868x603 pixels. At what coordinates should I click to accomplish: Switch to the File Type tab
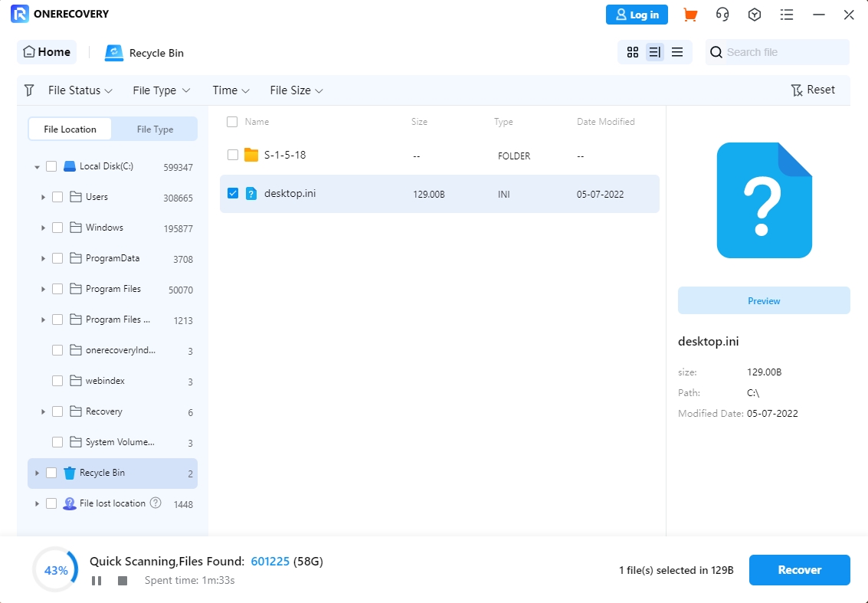pos(155,129)
